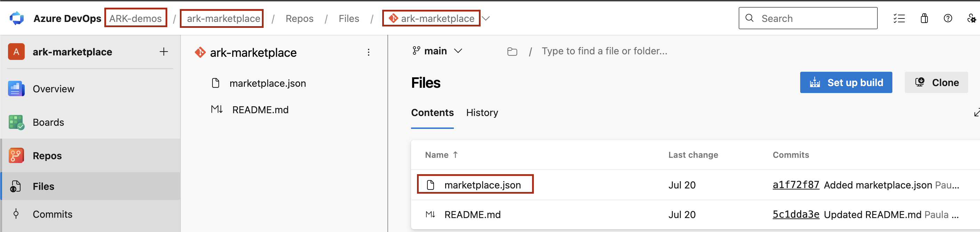The image size is (980, 232).
Task: Switch to the Contents tab
Action: point(432,113)
